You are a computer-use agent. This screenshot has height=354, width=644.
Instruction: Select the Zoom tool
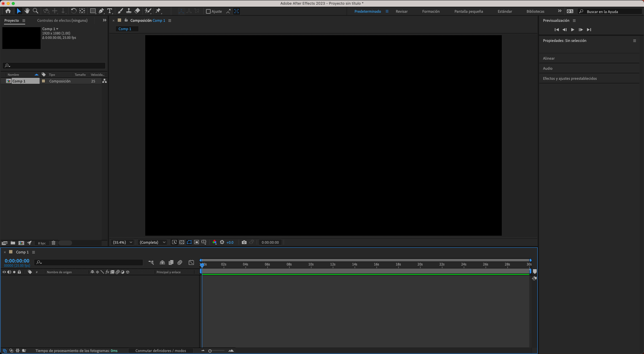click(x=35, y=11)
